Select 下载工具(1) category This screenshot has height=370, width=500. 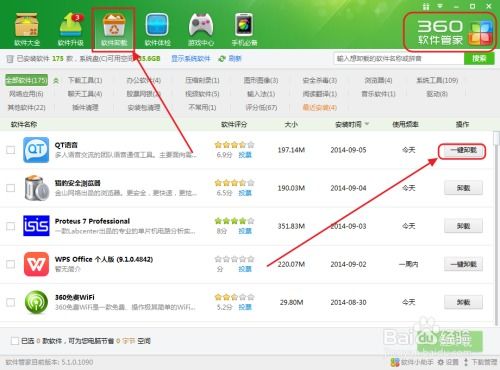pyautogui.click(x=85, y=80)
